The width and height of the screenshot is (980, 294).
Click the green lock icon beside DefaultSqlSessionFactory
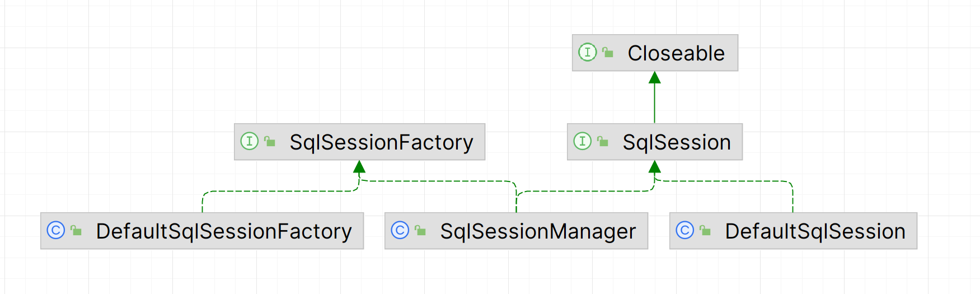pos(77,231)
